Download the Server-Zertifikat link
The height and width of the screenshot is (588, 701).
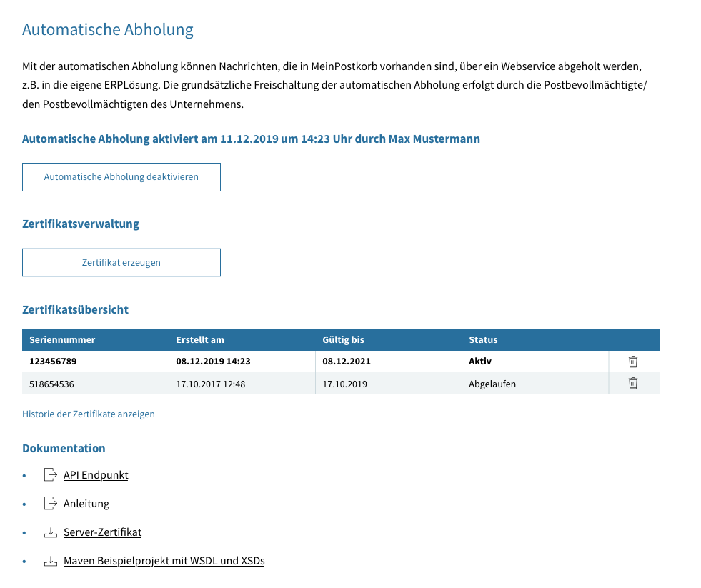click(102, 532)
